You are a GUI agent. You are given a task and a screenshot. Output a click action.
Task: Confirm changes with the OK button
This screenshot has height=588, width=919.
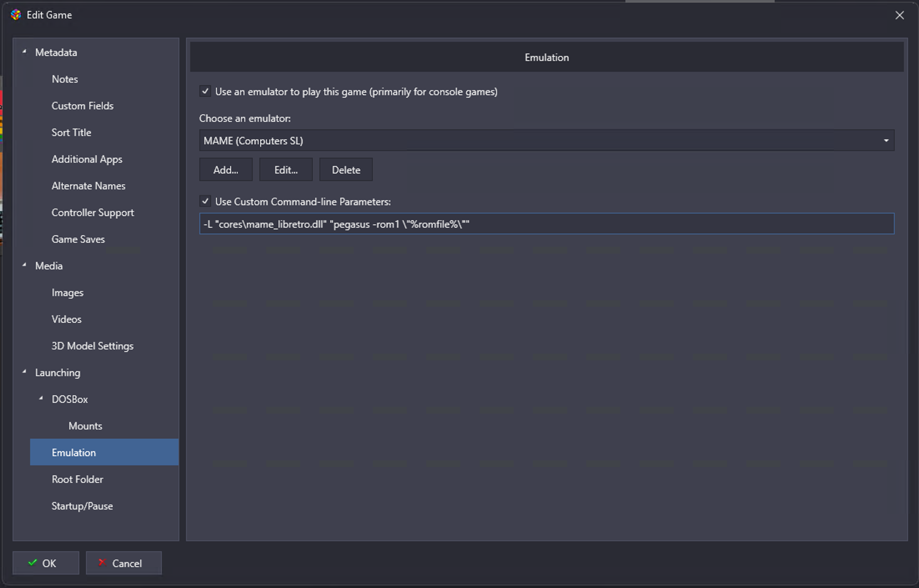coord(46,563)
